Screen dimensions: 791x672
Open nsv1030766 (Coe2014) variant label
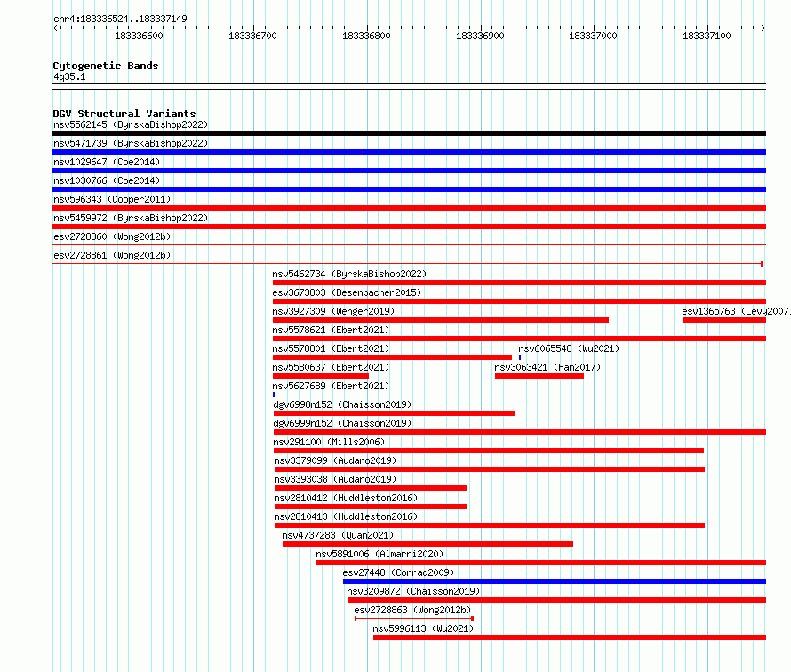[x=107, y=180]
